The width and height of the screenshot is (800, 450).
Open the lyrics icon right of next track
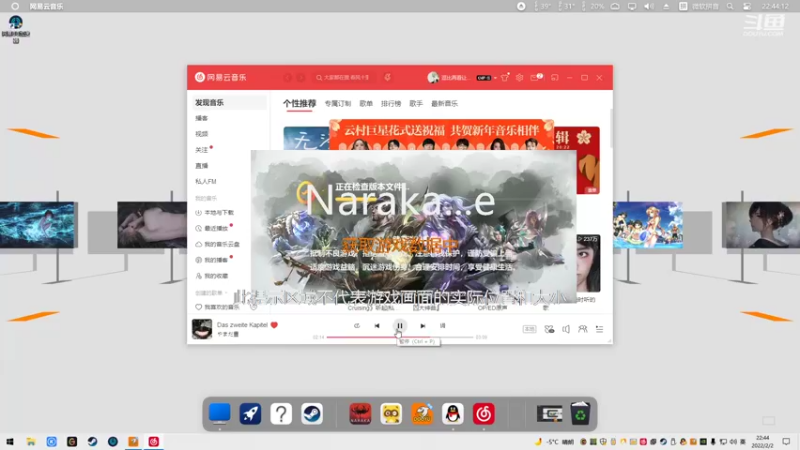pos(442,326)
